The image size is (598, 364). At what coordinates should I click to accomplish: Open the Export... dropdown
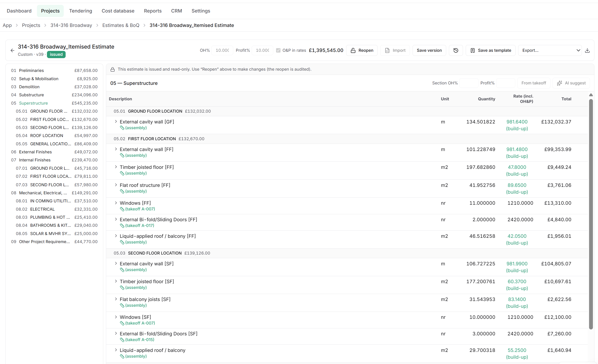[550, 50]
